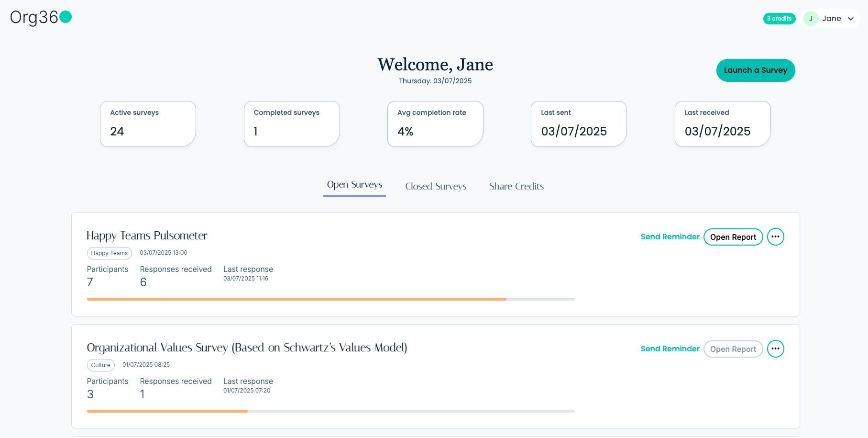The width and height of the screenshot is (868, 438).
Task: Click the Active surveys stat card
Action: pyautogui.click(x=148, y=124)
